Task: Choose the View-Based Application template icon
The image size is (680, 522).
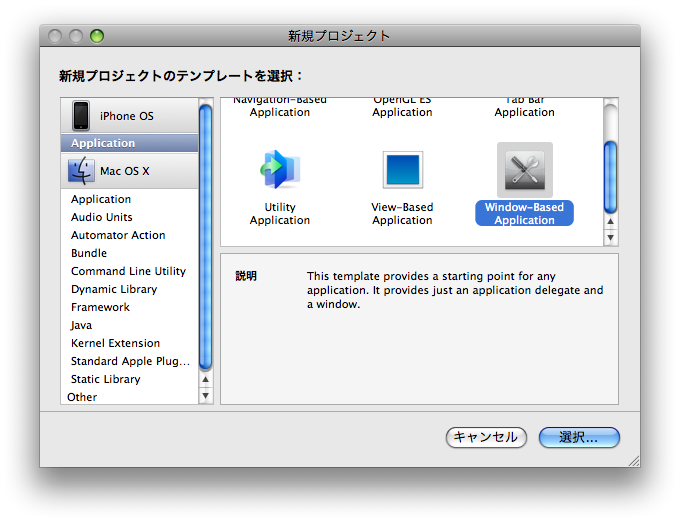Action: click(402, 170)
